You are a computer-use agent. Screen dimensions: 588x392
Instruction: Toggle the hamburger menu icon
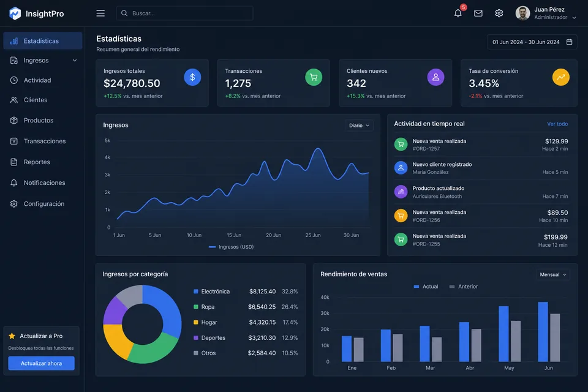[x=100, y=13]
